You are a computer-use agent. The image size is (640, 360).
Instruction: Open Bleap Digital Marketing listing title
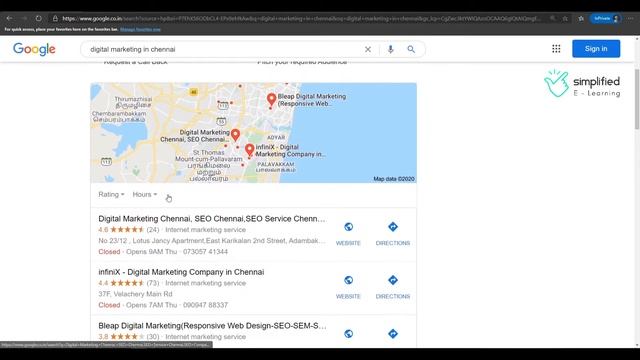pos(212,326)
